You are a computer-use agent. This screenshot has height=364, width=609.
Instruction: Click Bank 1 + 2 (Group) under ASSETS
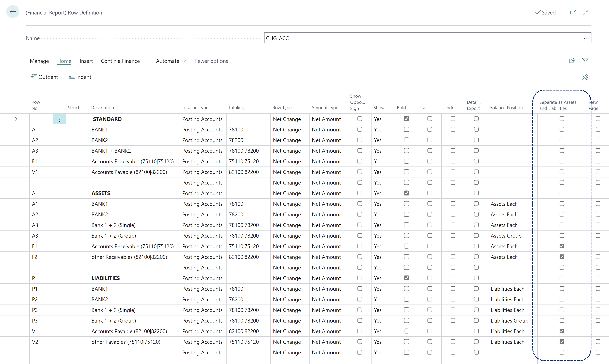(x=134, y=236)
